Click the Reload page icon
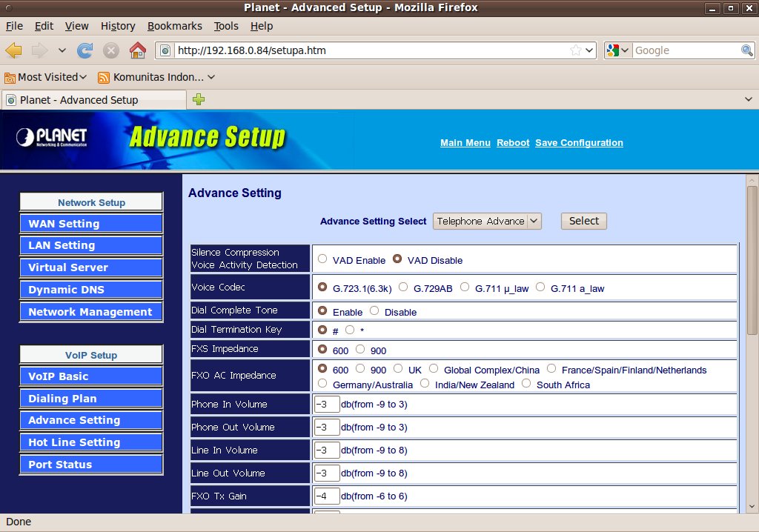This screenshot has height=532, width=759. click(85, 50)
